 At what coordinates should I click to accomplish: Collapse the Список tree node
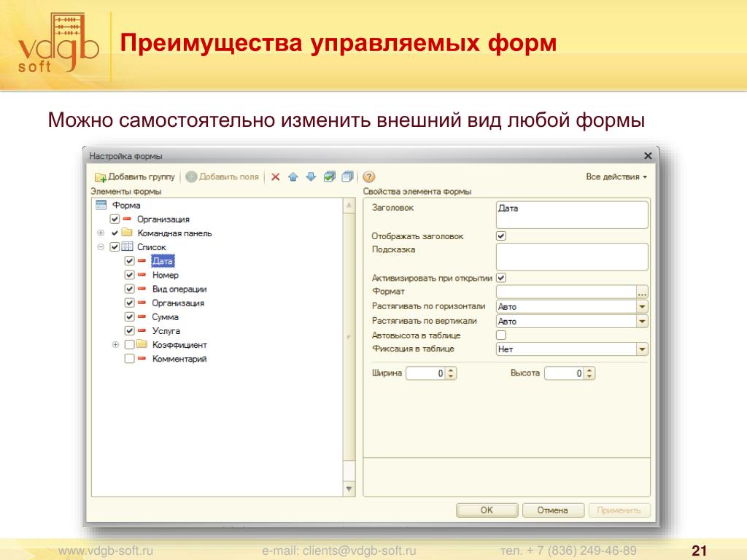(101, 246)
